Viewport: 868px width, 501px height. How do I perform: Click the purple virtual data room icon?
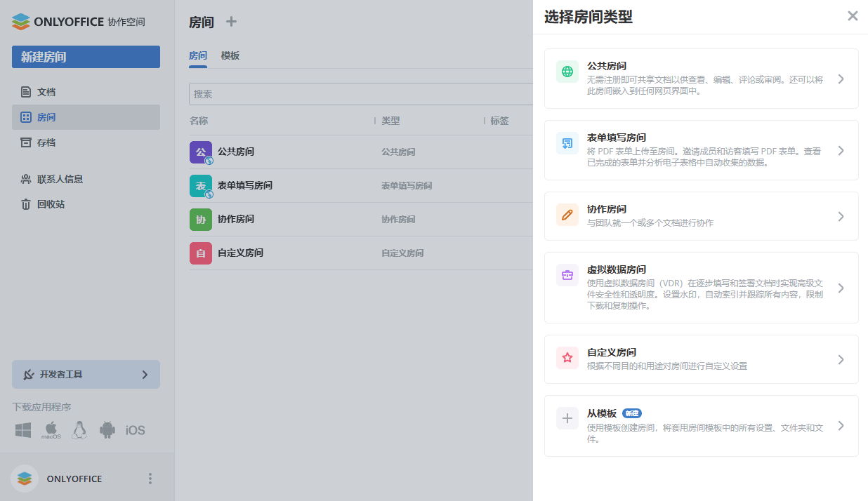point(567,275)
